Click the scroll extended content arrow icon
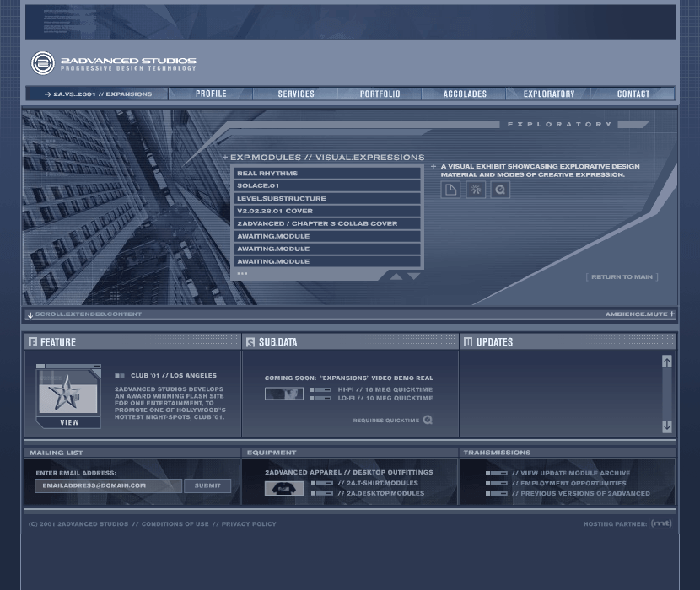Image resolution: width=700 pixels, height=590 pixels. (x=30, y=315)
